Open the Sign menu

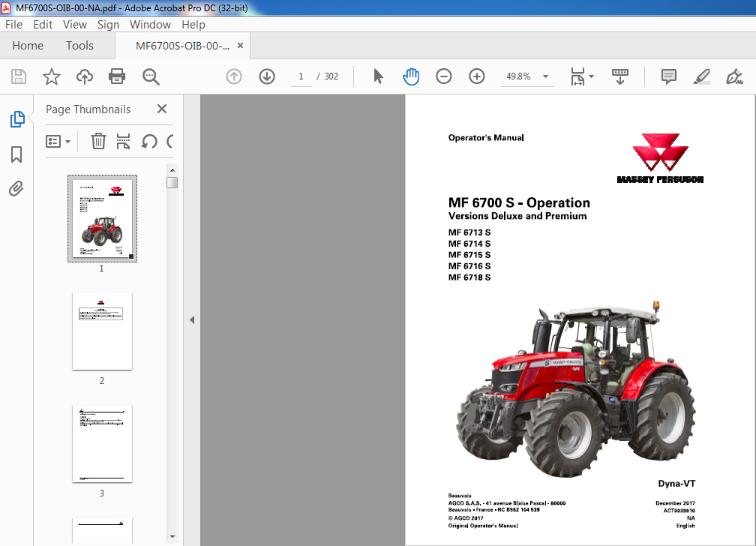[x=108, y=25]
